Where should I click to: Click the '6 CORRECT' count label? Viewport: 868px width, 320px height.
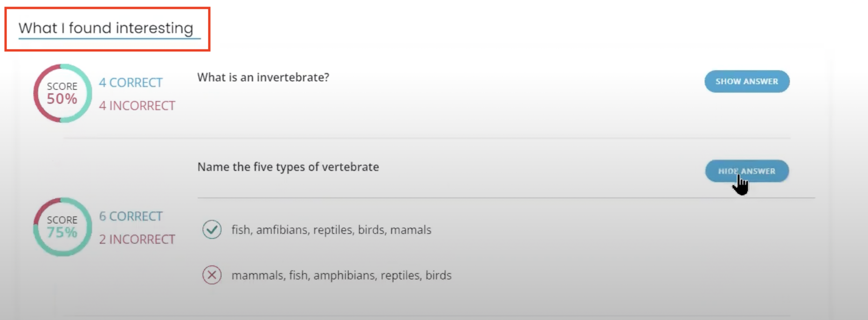(x=131, y=216)
